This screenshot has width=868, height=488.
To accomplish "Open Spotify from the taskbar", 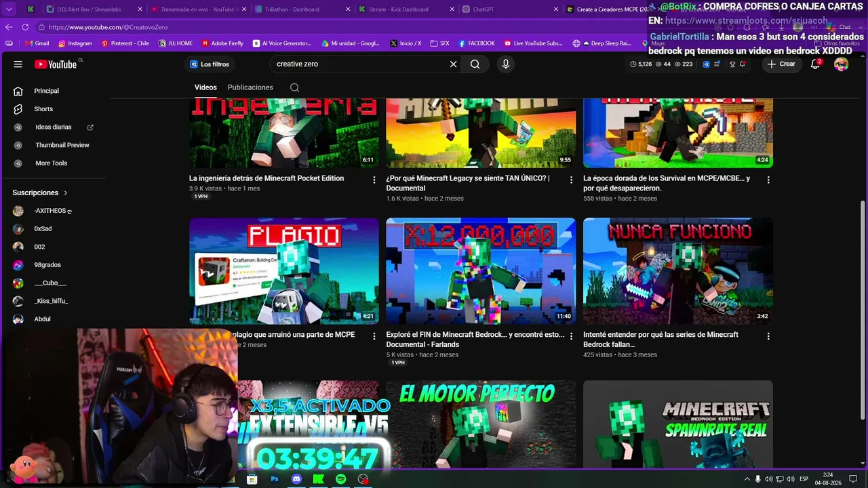I will 340,479.
